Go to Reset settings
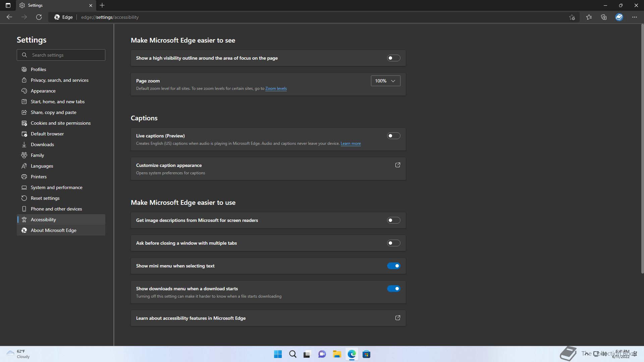This screenshot has height=362, width=644. 61,198
